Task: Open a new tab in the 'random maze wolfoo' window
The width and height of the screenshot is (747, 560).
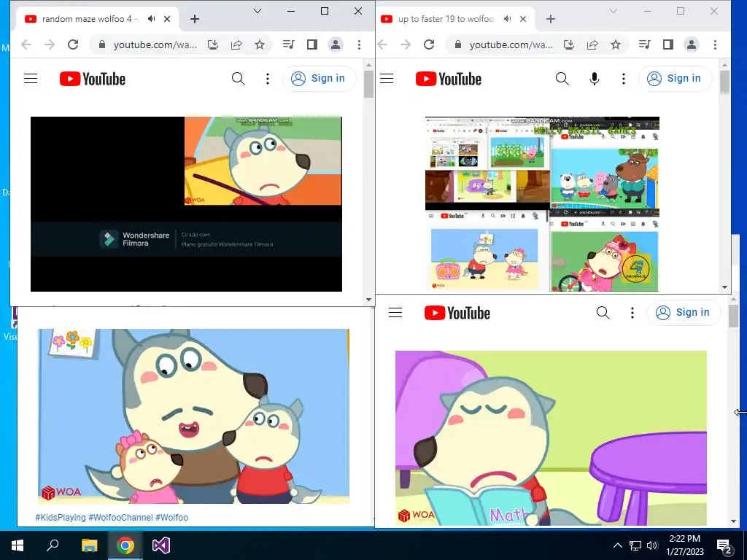Action: (194, 19)
